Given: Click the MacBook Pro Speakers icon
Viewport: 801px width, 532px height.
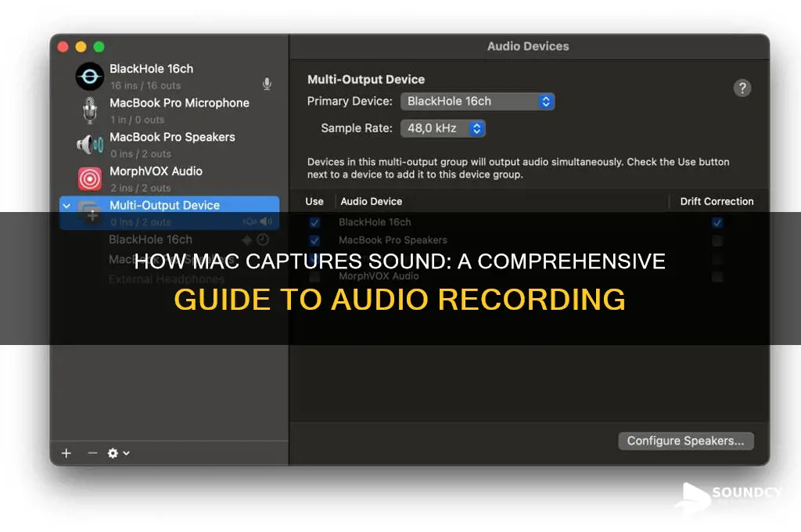Looking at the screenshot, I should pyautogui.click(x=90, y=145).
